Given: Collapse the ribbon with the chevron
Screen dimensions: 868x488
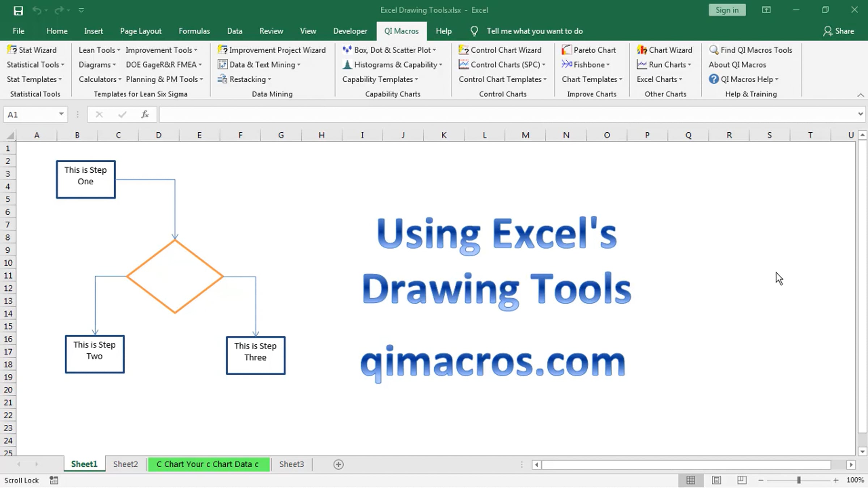Looking at the screenshot, I should click(860, 95).
